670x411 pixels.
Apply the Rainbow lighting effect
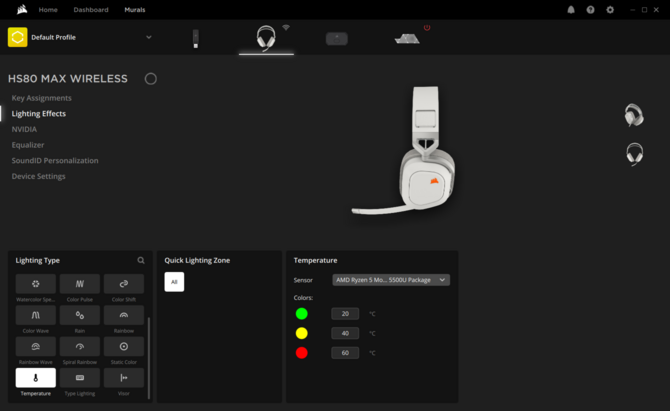click(x=123, y=315)
